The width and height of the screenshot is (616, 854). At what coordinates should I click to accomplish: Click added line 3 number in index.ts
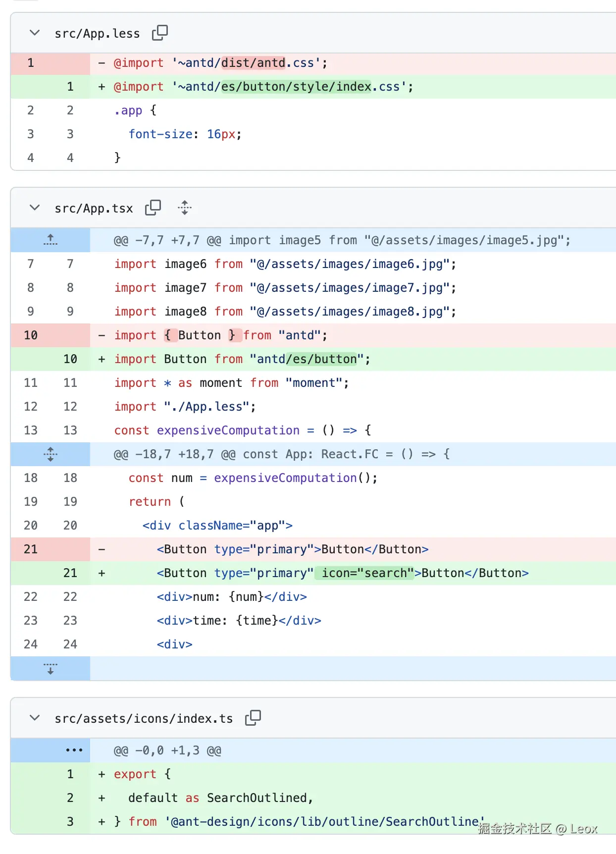pos(70,822)
